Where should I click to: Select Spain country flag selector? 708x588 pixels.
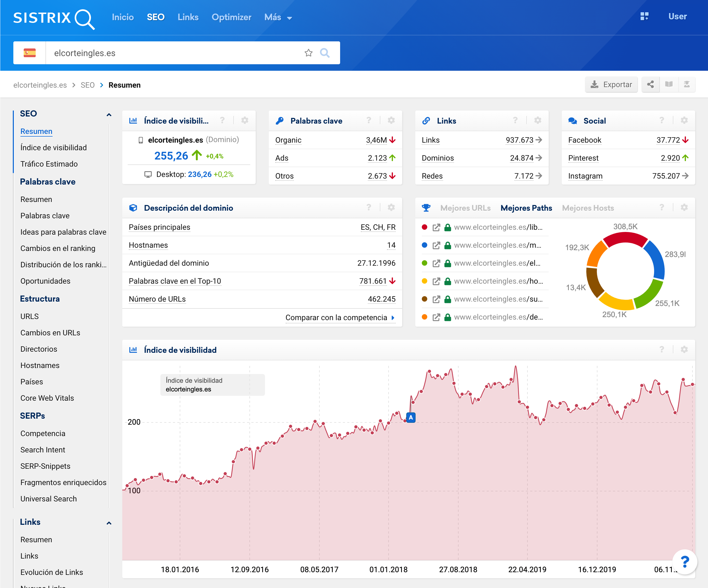pyautogui.click(x=30, y=53)
